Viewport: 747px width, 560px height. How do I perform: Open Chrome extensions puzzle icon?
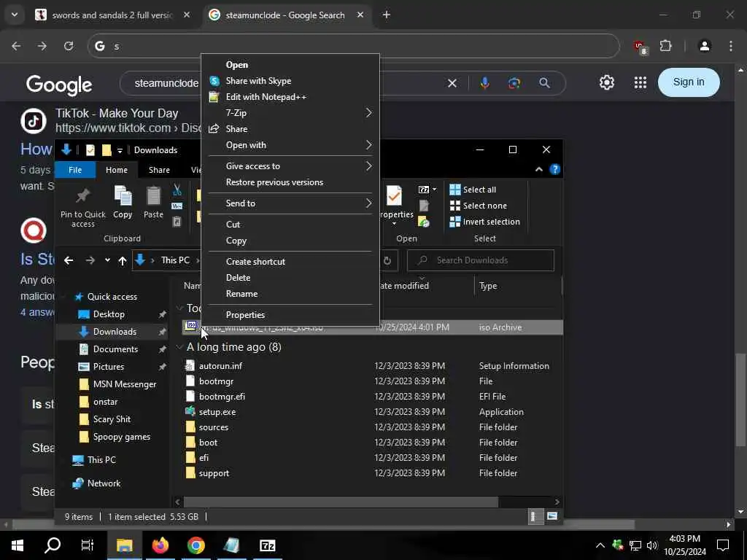pyautogui.click(x=665, y=46)
